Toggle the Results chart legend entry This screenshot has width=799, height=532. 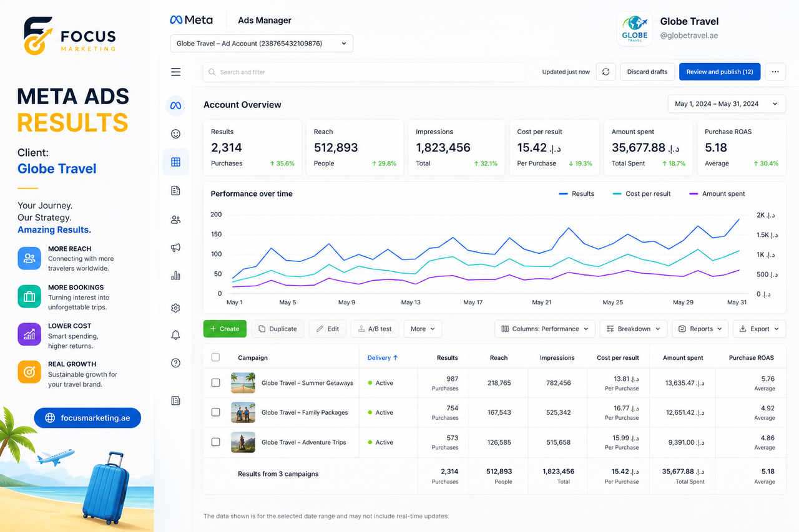(x=577, y=194)
